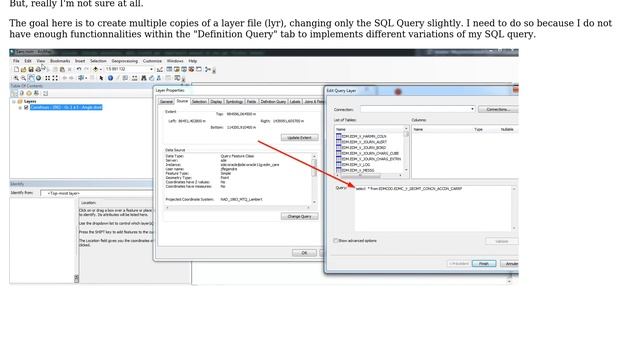
Task: Collapse the Layers group in Table Of Contents
Action: [x=13, y=101]
